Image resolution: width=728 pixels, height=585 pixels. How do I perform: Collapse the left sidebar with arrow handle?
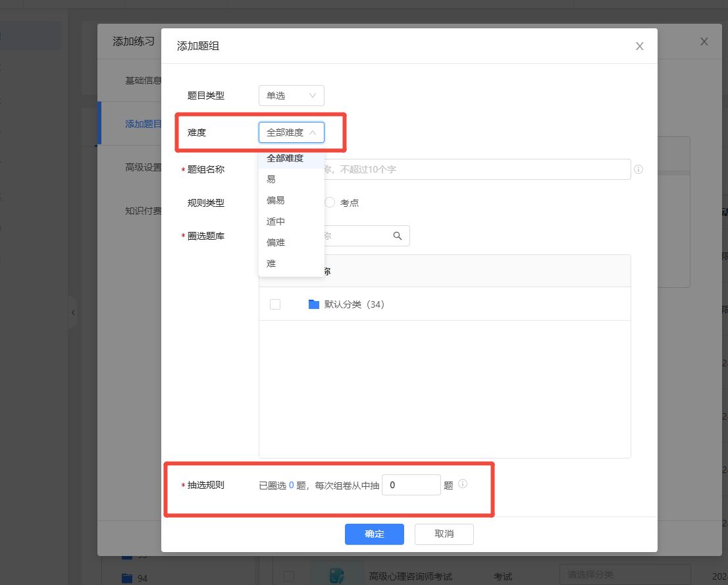[x=73, y=312]
